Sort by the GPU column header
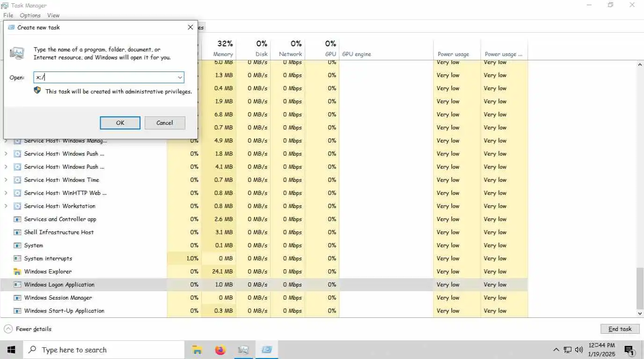This screenshot has width=644, height=359. tap(322, 49)
